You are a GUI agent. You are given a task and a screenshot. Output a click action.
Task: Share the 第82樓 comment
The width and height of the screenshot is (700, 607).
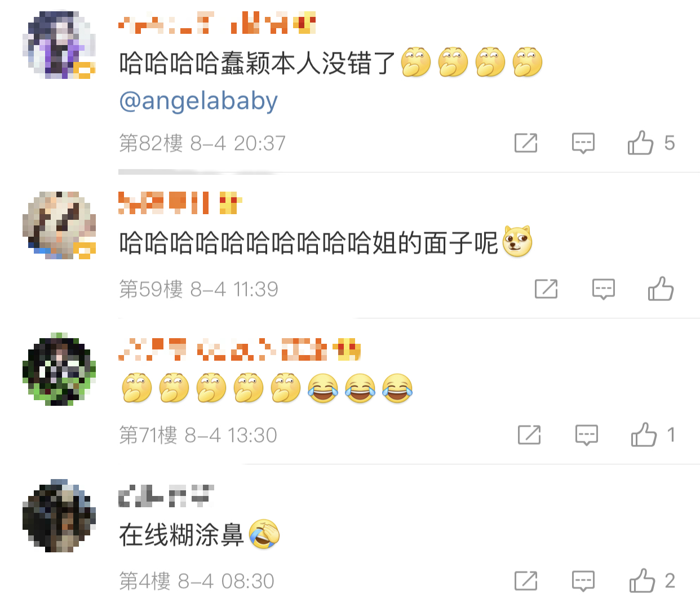coord(526,143)
